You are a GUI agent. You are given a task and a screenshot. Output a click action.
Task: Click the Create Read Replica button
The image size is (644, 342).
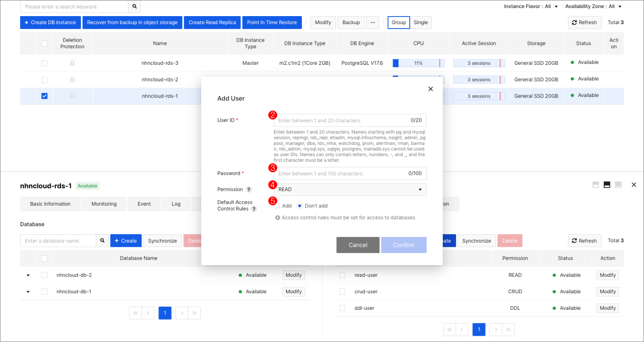coord(212,22)
